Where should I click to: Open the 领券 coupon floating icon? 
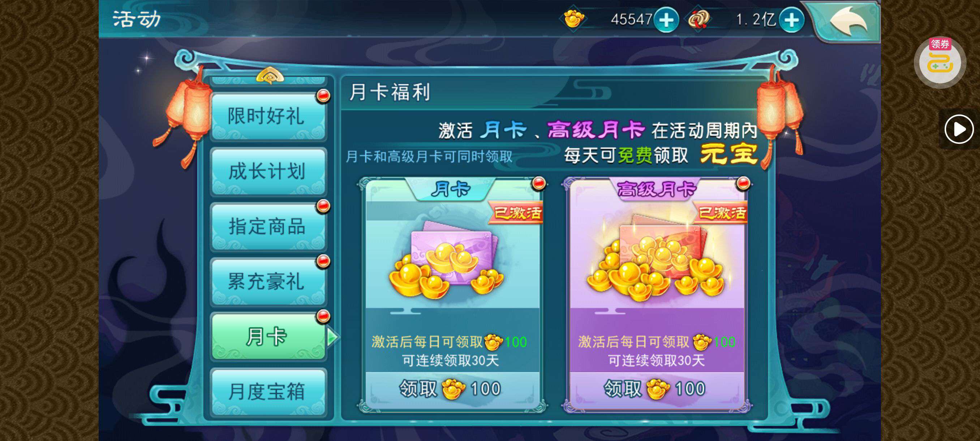pyautogui.click(x=940, y=62)
